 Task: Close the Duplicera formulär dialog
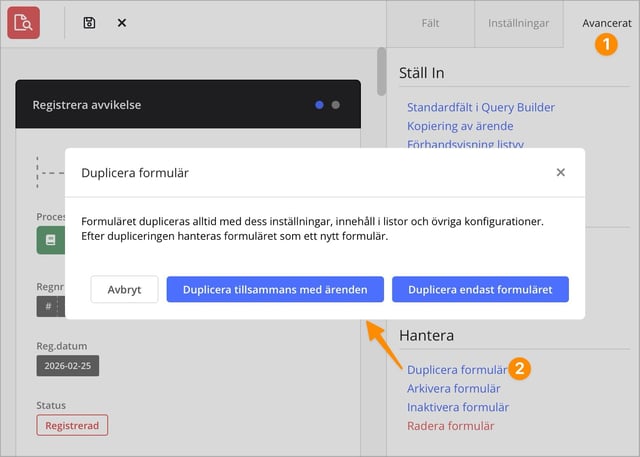[x=561, y=173]
